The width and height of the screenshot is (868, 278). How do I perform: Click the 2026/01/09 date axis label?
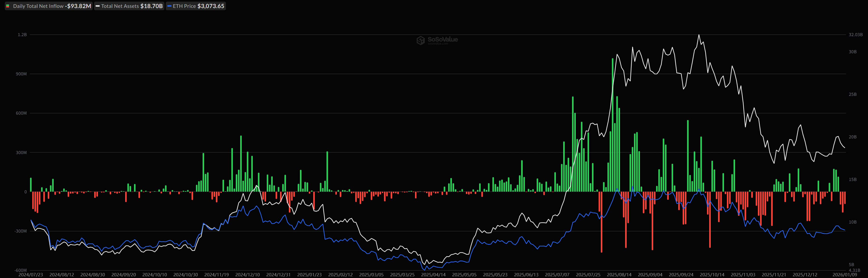click(844, 275)
